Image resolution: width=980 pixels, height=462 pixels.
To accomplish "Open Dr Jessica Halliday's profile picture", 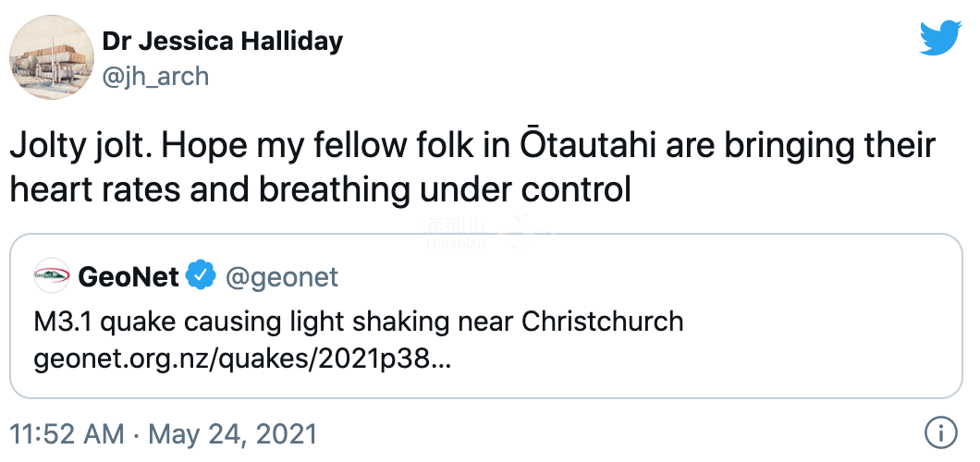I will 46,61.
